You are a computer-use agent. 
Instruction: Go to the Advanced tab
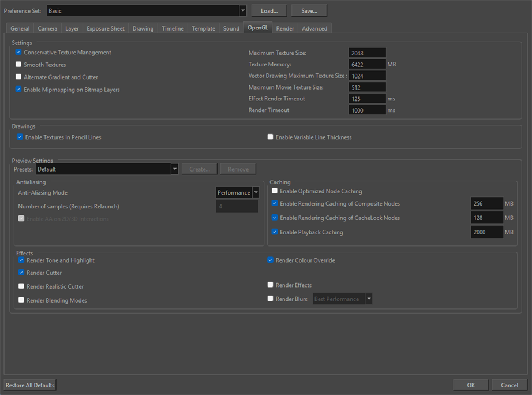point(314,28)
